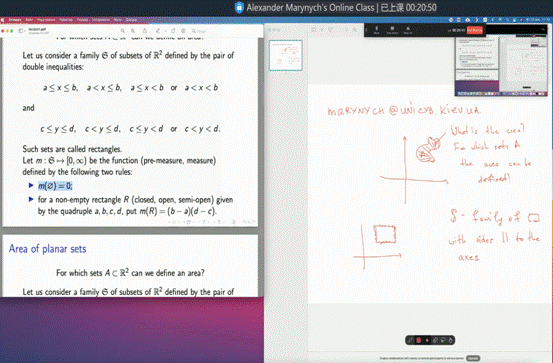The image size is (553, 363).
Task: Select the markup pen icon in PDF toolbar
Action: [x=158, y=31]
